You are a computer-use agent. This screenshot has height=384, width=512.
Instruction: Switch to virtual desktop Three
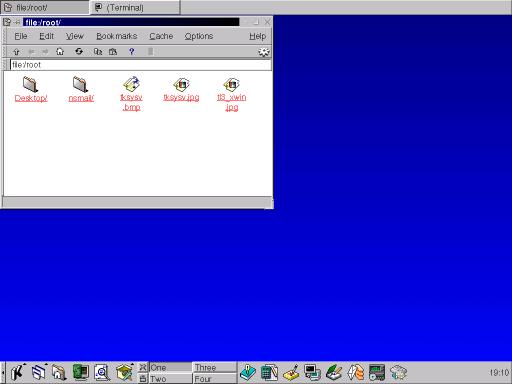click(215, 367)
